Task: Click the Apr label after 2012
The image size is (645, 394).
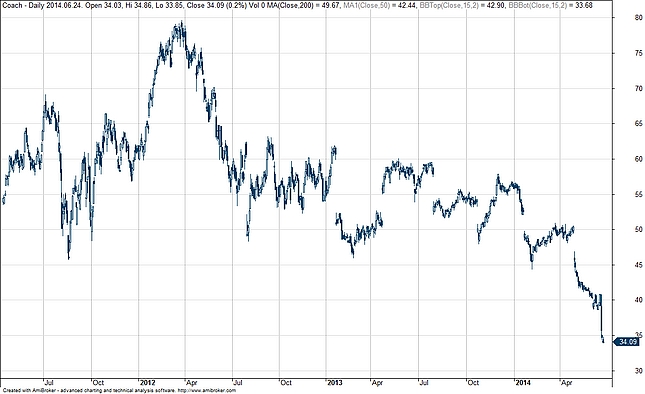Action: click(x=192, y=382)
